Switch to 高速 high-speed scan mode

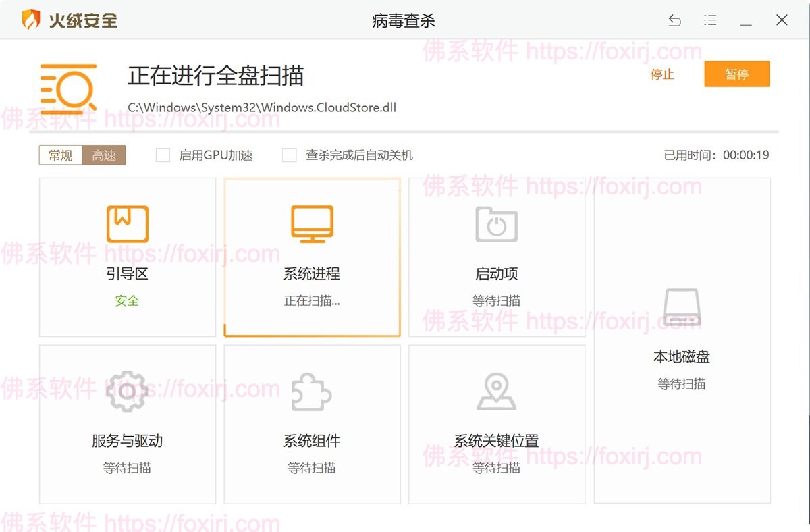click(105, 155)
